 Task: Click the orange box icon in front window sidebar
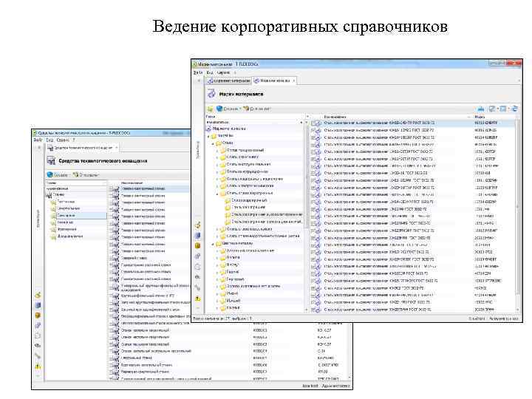click(198, 245)
